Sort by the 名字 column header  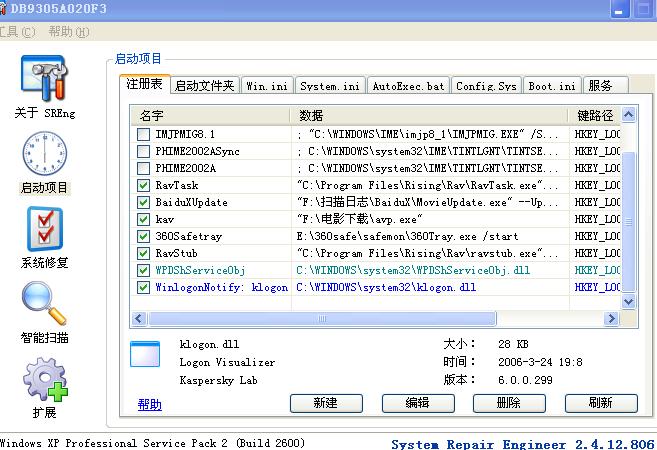tap(210, 115)
